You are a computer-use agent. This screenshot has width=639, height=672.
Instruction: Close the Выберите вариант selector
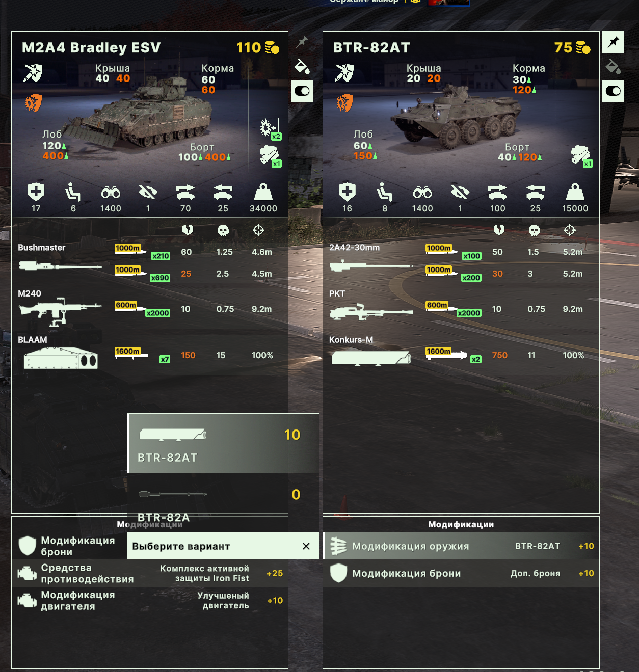click(306, 546)
